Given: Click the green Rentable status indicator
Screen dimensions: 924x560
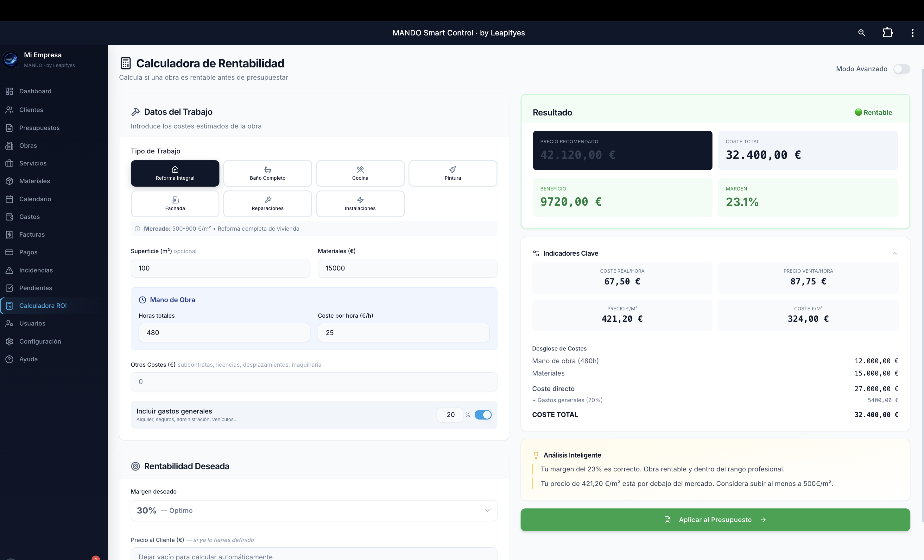Looking at the screenshot, I should [873, 112].
